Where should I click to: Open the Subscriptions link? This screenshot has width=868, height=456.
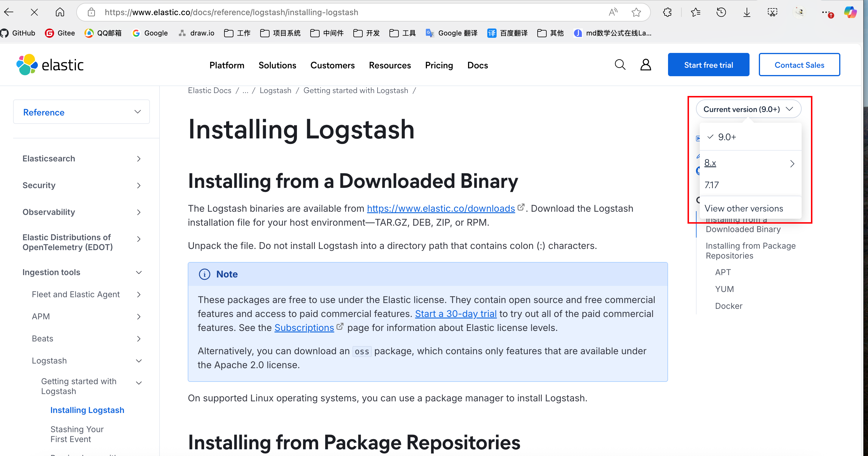pyautogui.click(x=304, y=328)
